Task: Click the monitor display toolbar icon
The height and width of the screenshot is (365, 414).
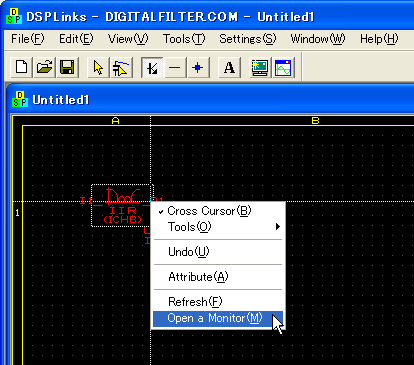Action: coord(260,67)
